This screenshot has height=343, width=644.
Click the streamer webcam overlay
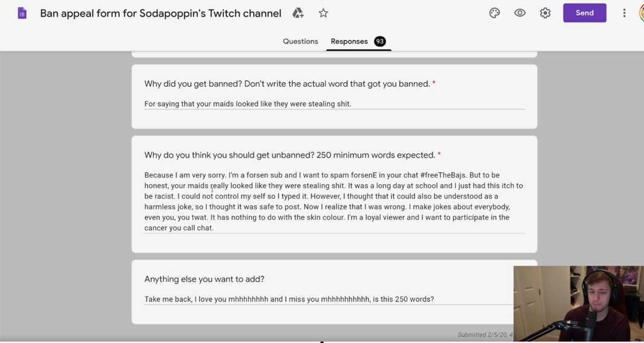pos(579,304)
